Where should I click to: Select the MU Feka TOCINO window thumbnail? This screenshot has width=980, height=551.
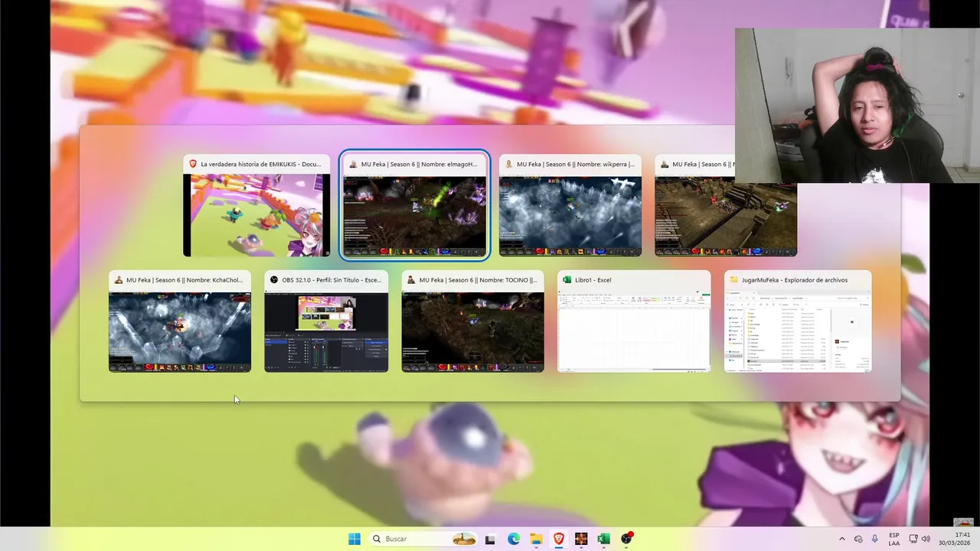[472, 321]
